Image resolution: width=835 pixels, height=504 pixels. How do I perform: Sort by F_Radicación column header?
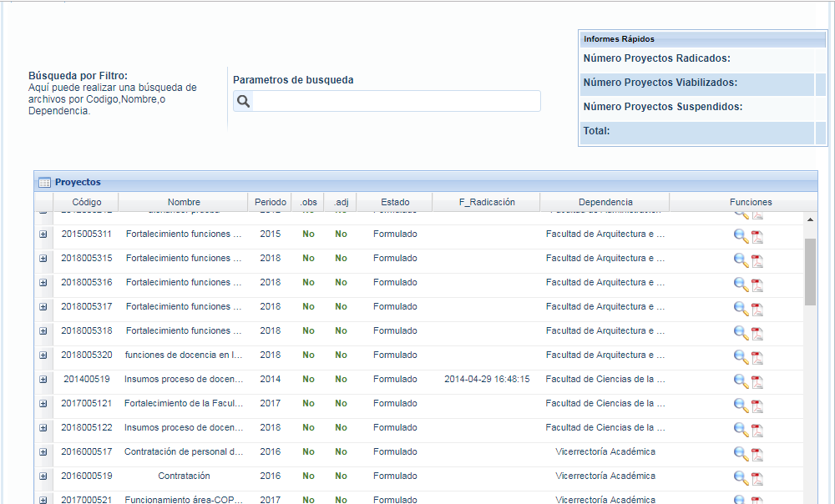(x=487, y=202)
